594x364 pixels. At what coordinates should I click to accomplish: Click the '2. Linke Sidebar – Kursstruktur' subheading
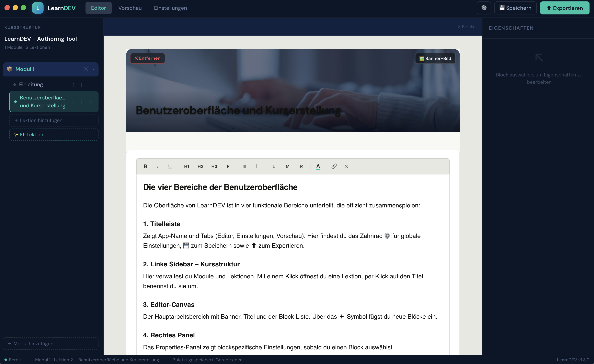191,264
